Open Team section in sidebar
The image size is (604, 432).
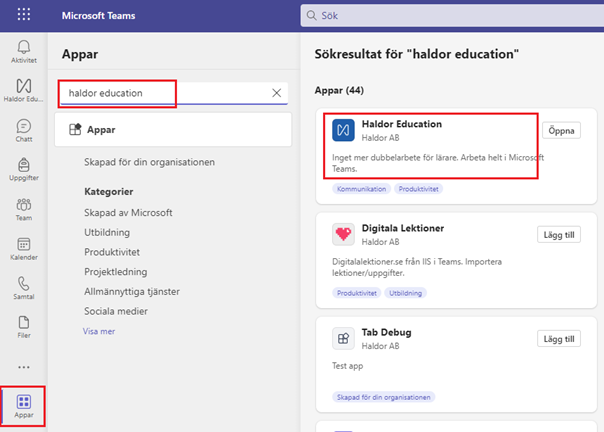[23, 209]
